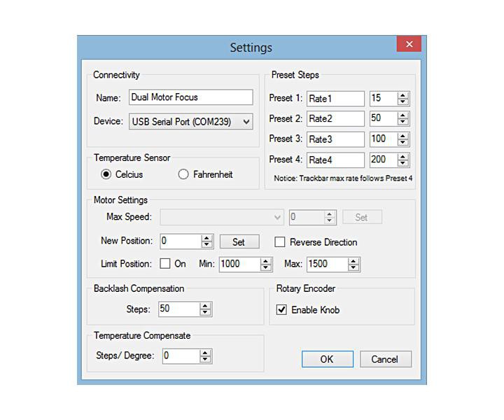The image size is (504, 420).
Task: Decrease Preset 2 step value with down arrow
Action: point(403,122)
